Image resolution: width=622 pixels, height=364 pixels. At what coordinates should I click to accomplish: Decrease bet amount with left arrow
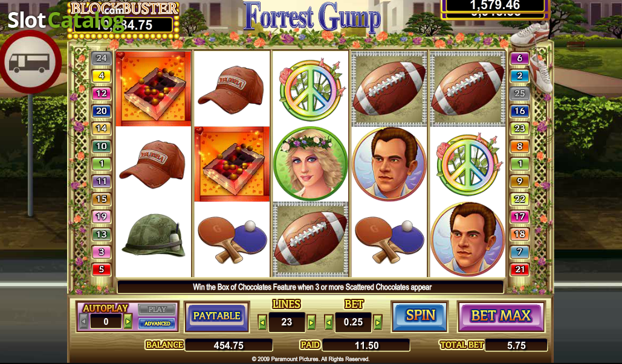coord(328,322)
